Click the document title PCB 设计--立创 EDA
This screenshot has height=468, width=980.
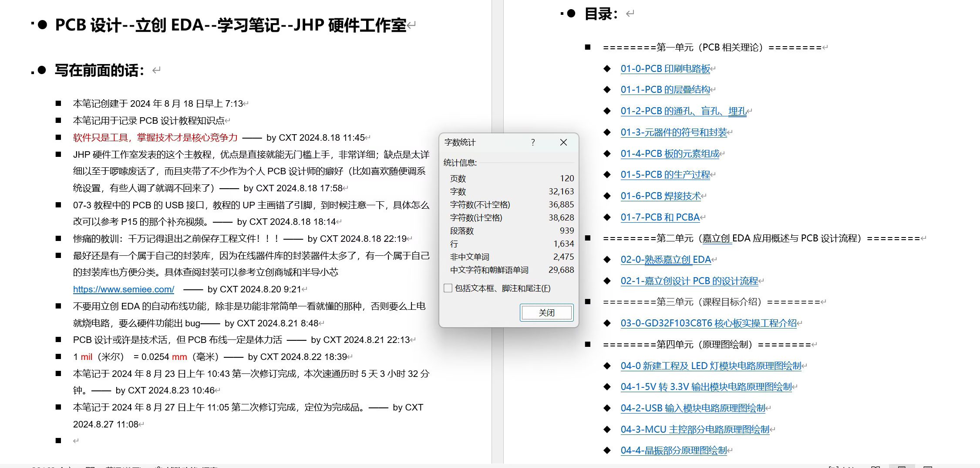coord(231,25)
